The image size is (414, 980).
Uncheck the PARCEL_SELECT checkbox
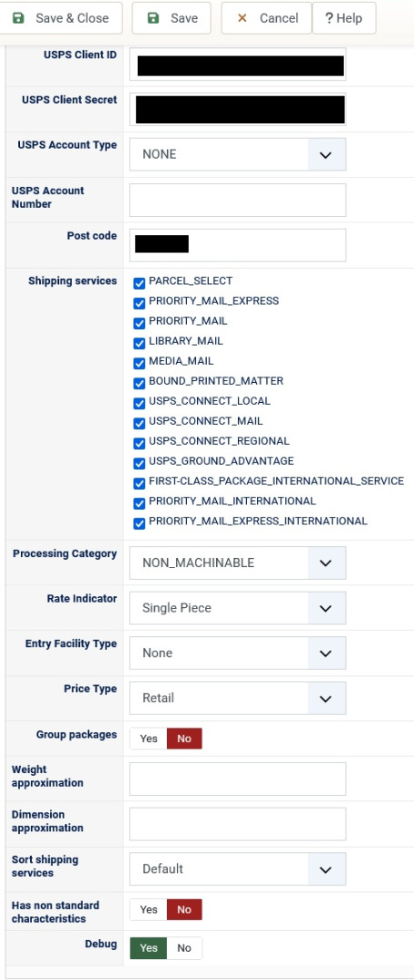[x=140, y=284]
